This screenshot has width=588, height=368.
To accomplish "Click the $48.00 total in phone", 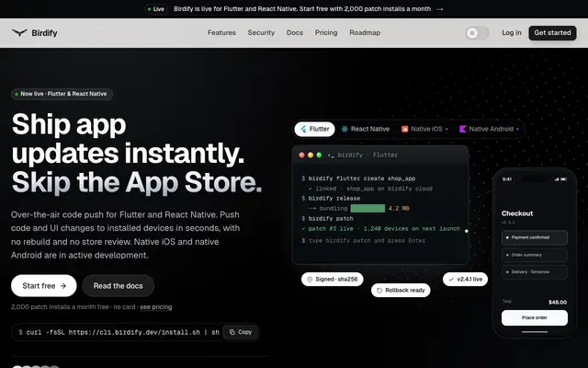I will point(558,303).
